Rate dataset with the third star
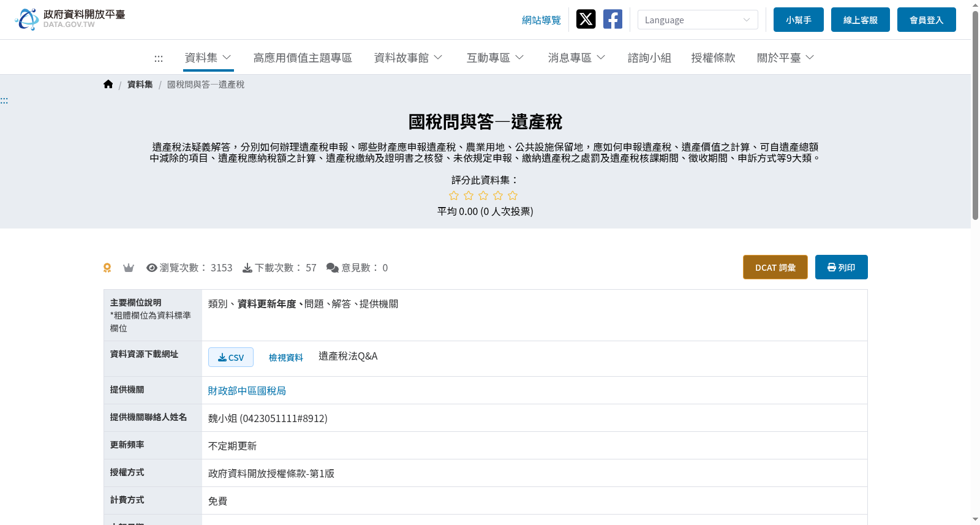Screen dimensions: 980x525 coord(483,195)
